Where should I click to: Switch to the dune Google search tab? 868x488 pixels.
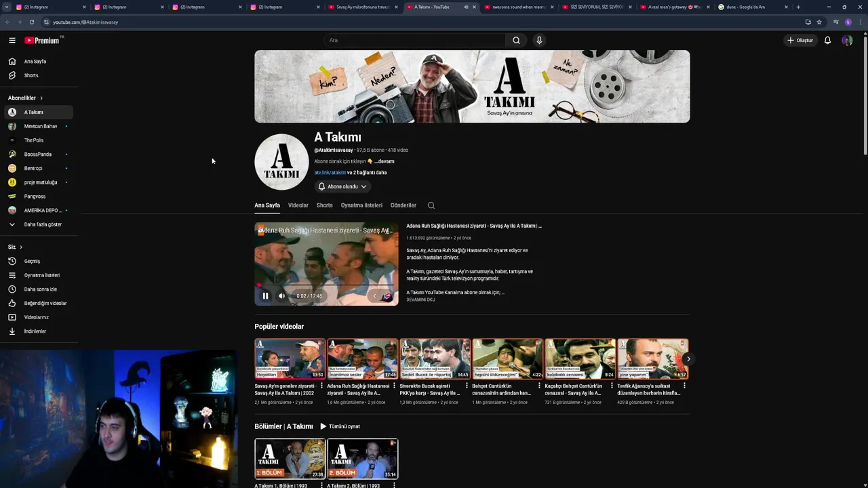753,7
